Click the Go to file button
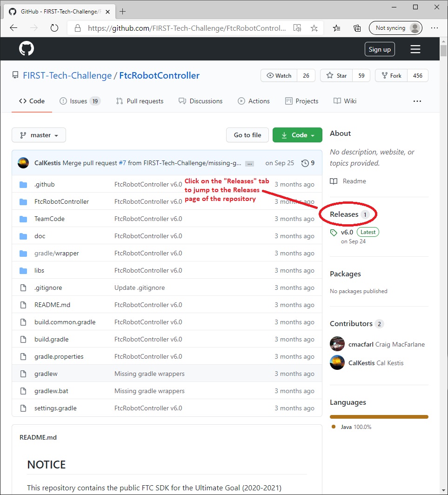This screenshot has width=448, height=495. pyautogui.click(x=247, y=135)
